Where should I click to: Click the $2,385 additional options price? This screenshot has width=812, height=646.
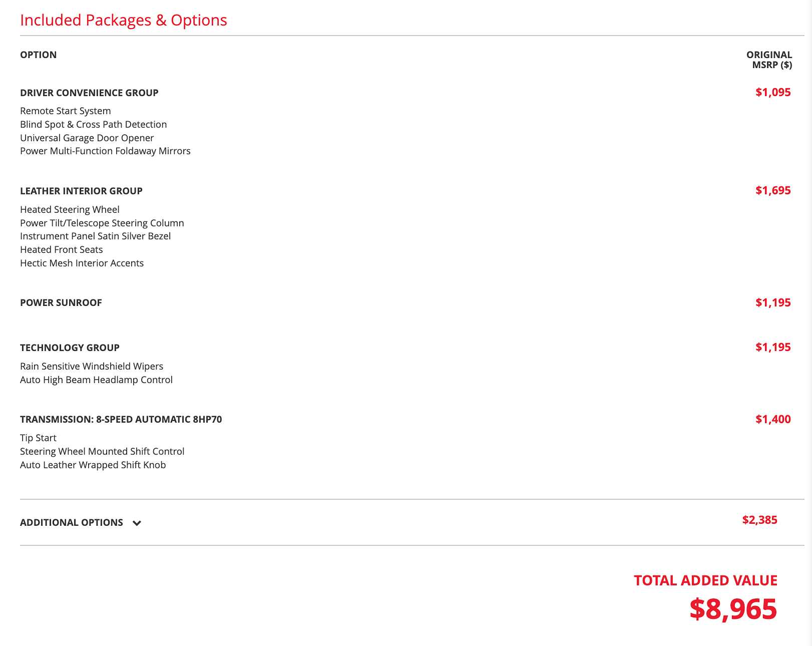[759, 520]
